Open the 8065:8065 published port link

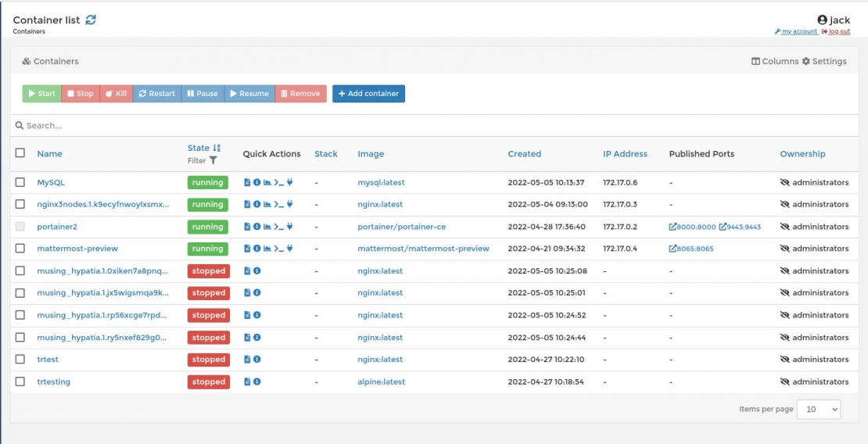click(691, 249)
